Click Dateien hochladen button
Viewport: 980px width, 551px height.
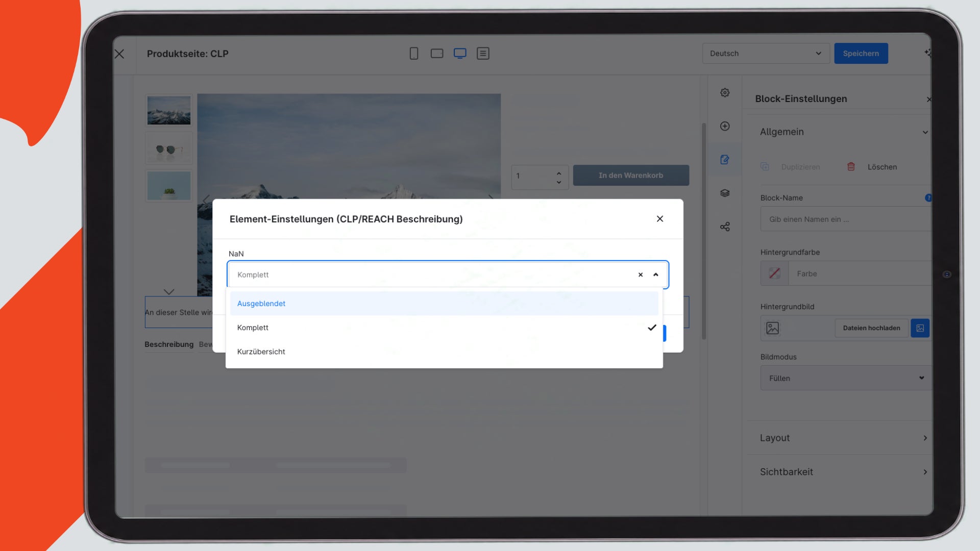pyautogui.click(x=871, y=328)
